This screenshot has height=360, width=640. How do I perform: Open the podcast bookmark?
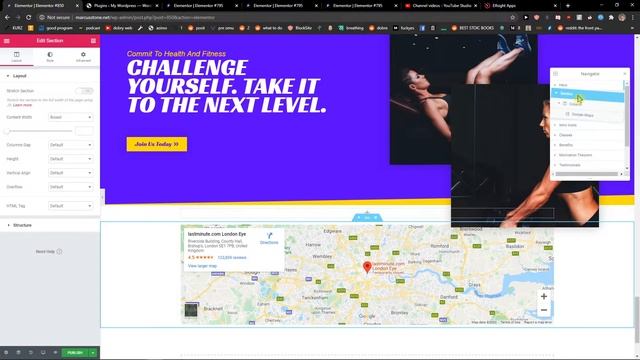tap(89, 28)
